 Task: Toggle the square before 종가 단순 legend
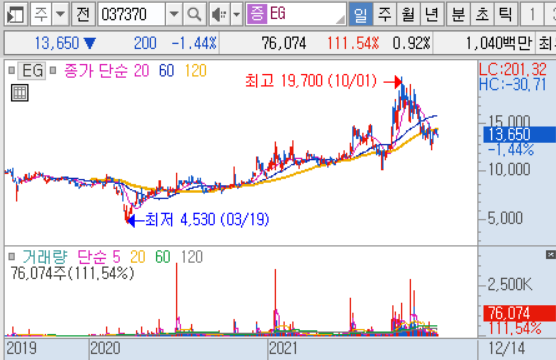[53, 71]
